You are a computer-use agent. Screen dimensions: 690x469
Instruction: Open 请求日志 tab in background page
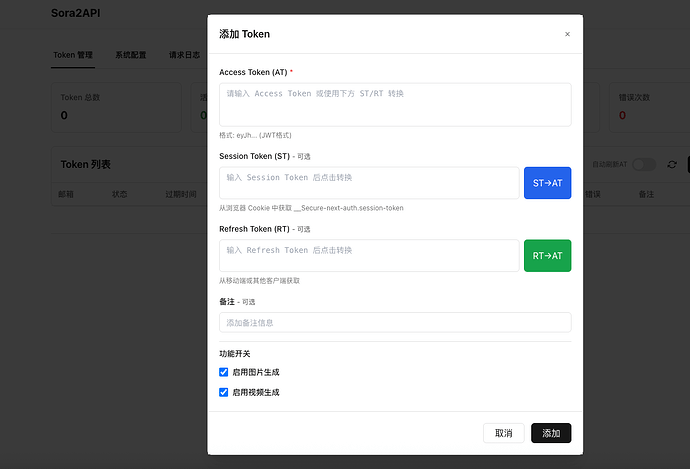click(x=184, y=55)
